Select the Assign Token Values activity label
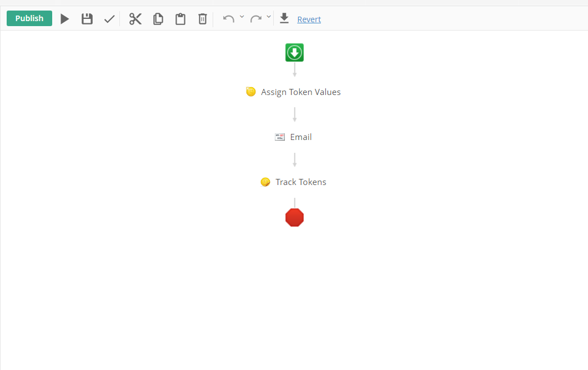 click(x=301, y=92)
